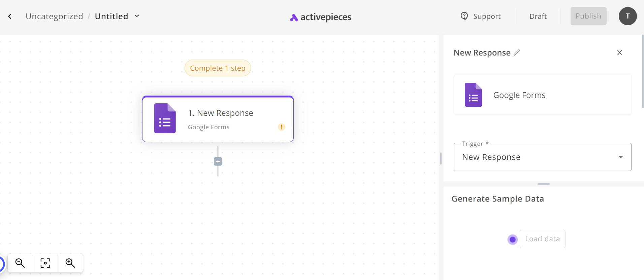
Task: Fit the flow to view
Action: 45,263
